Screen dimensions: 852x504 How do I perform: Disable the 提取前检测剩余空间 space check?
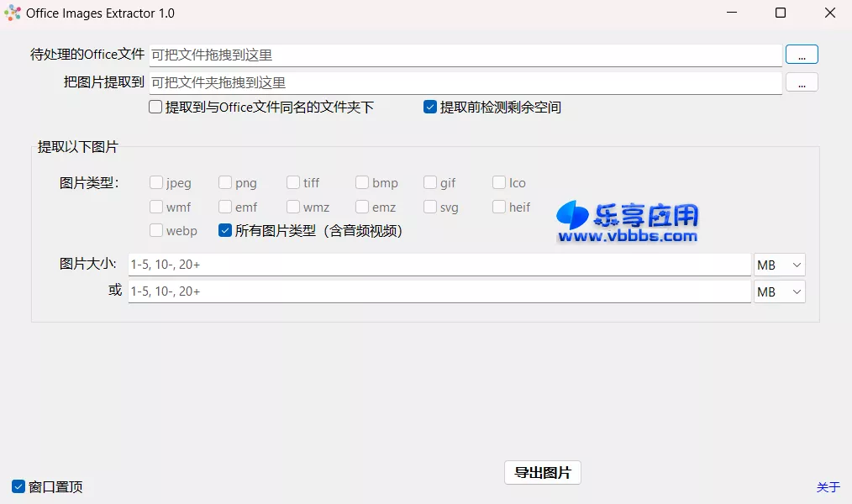pyautogui.click(x=429, y=107)
